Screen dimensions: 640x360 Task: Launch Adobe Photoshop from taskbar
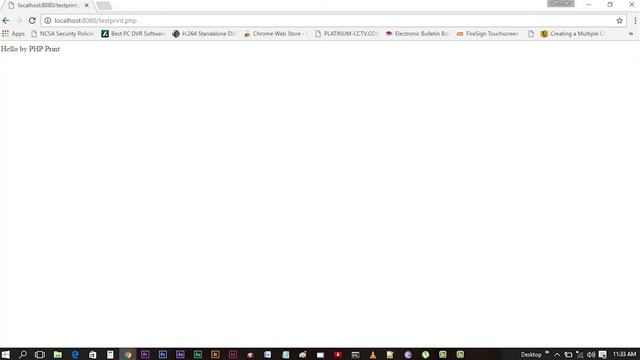click(162, 354)
